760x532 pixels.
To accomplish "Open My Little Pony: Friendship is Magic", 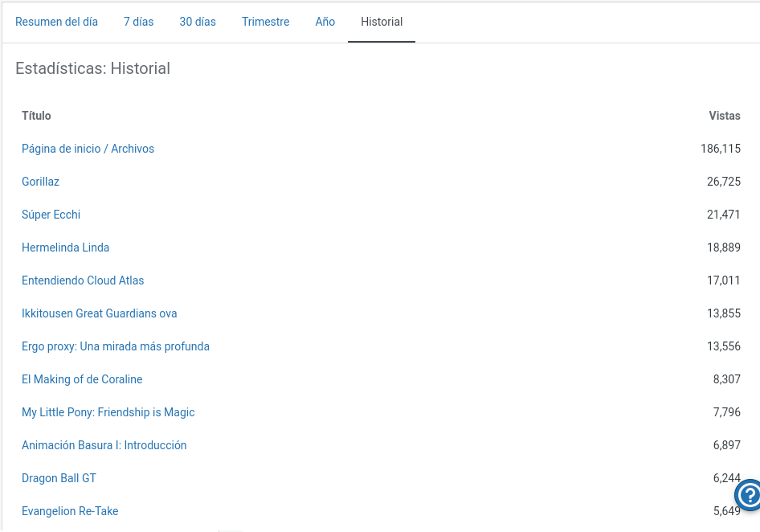I will click(108, 412).
